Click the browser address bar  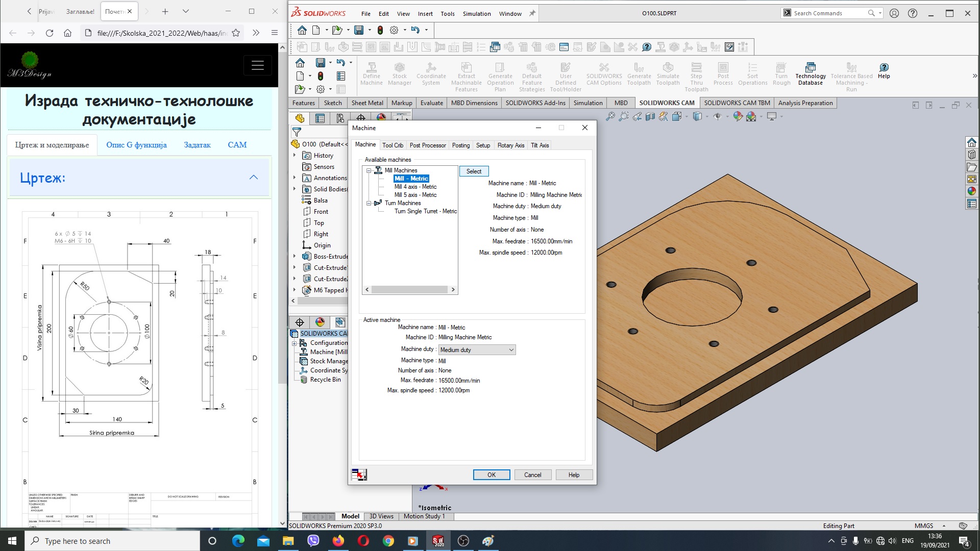coord(162,33)
